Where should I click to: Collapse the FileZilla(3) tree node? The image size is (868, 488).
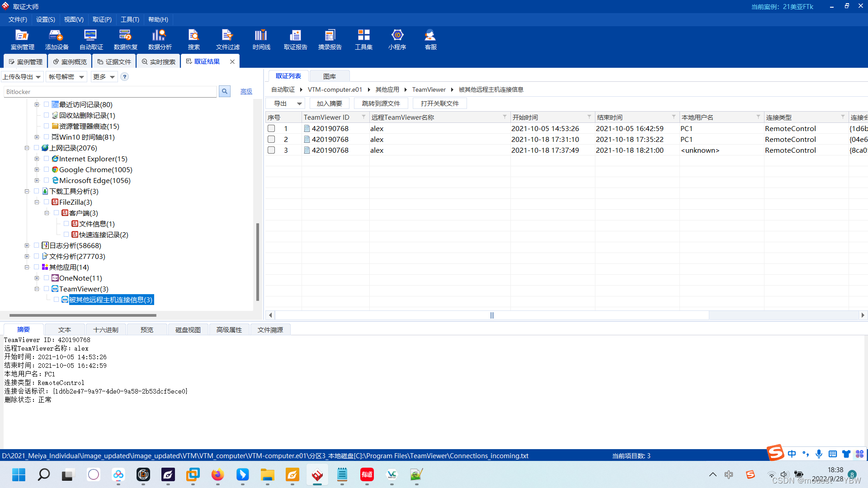pyautogui.click(x=37, y=202)
